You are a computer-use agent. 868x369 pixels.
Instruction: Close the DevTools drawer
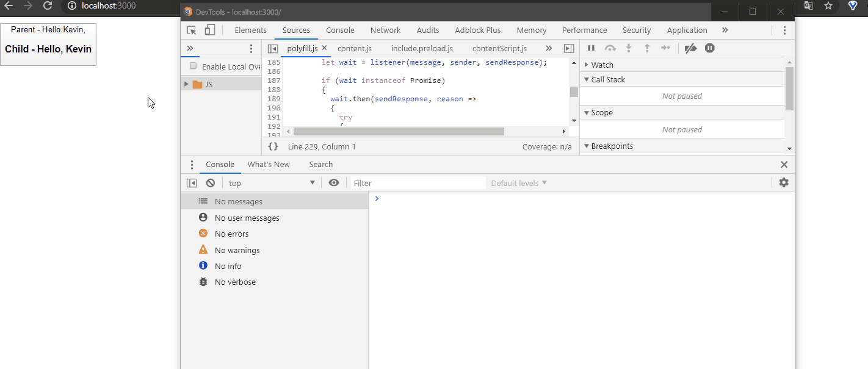point(784,164)
